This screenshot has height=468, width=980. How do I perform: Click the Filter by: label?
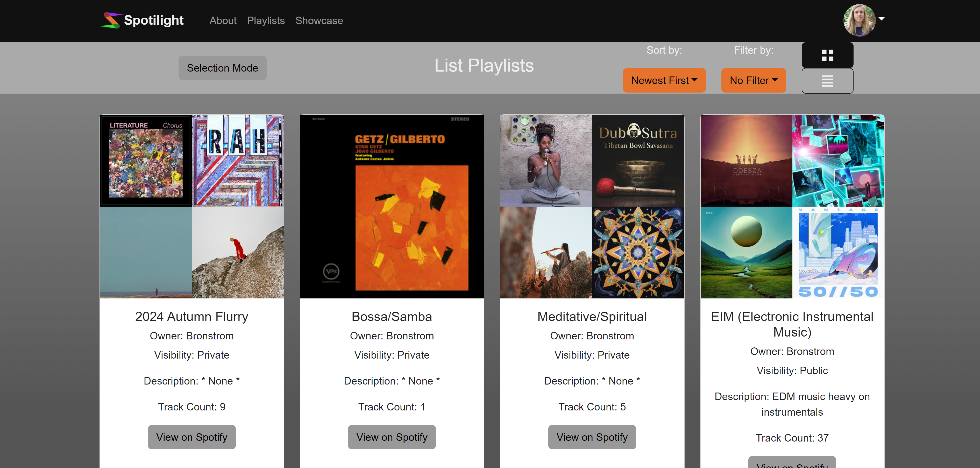tap(753, 50)
